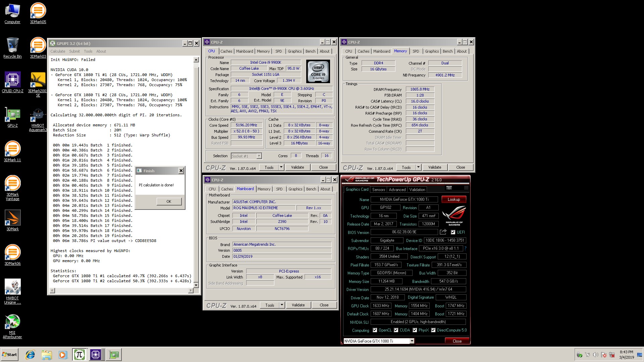Open the Submit menu in GPUPI
The width and height of the screenshot is (644, 362).
(x=74, y=51)
